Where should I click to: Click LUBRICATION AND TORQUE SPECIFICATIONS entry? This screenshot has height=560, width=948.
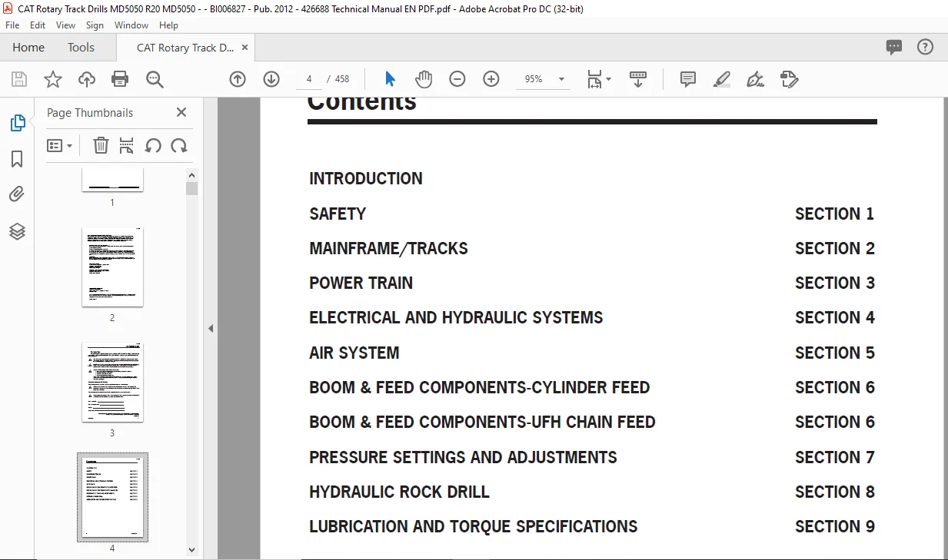[473, 526]
